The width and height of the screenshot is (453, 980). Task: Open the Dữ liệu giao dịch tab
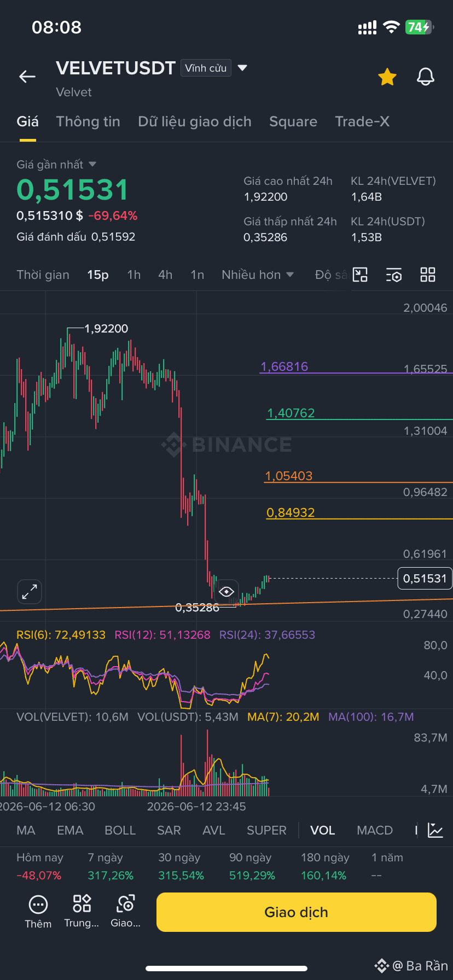click(195, 121)
